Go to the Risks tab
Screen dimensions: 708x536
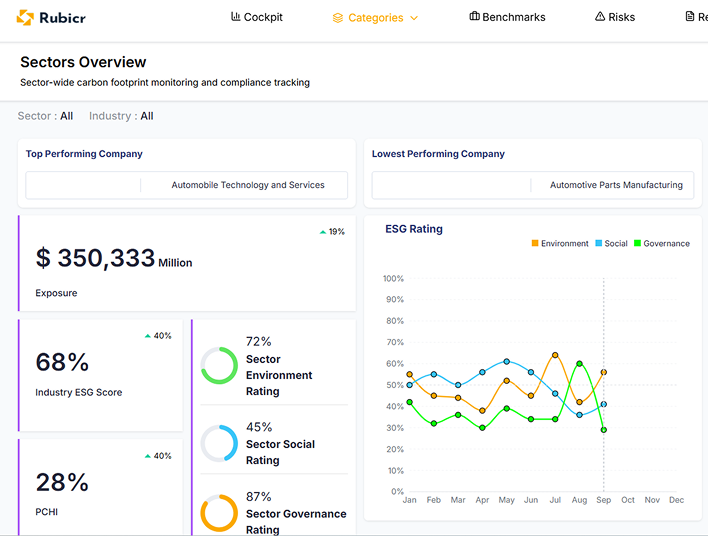point(621,17)
